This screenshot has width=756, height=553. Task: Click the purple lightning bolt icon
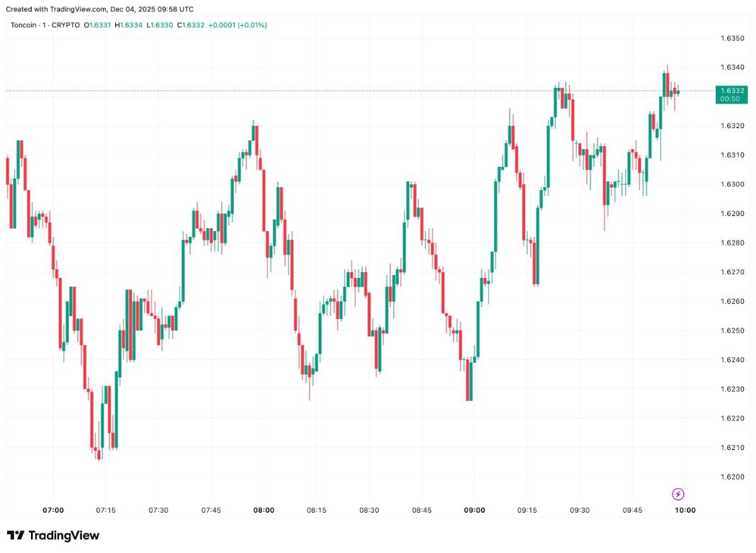(x=678, y=494)
